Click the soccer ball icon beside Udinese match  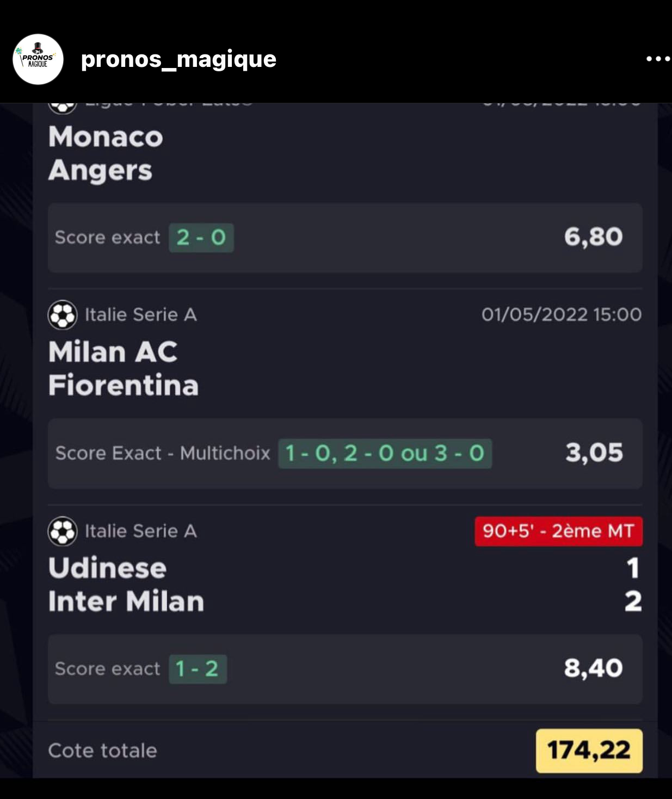point(63,531)
